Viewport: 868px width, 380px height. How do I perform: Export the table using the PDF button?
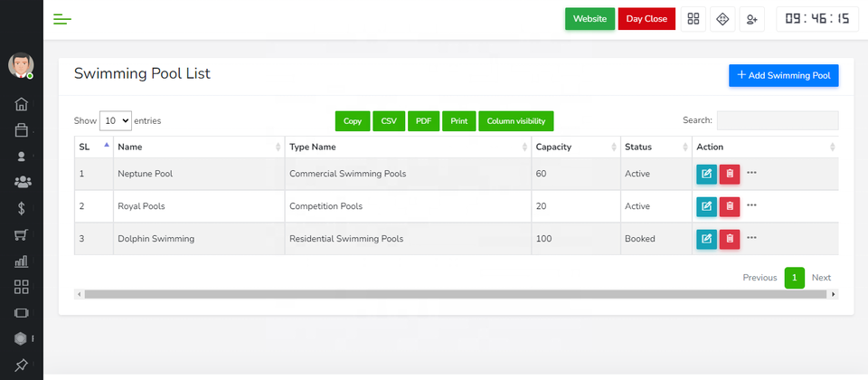pyautogui.click(x=423, y=120)
